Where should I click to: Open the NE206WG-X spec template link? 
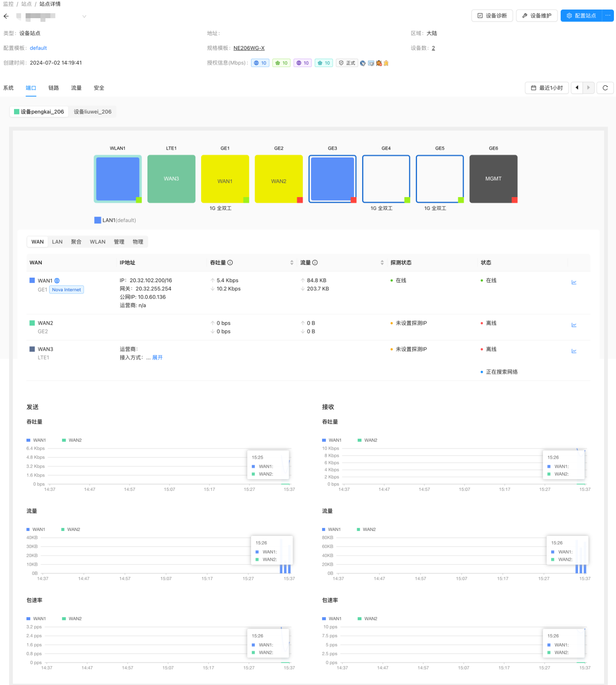249,48
